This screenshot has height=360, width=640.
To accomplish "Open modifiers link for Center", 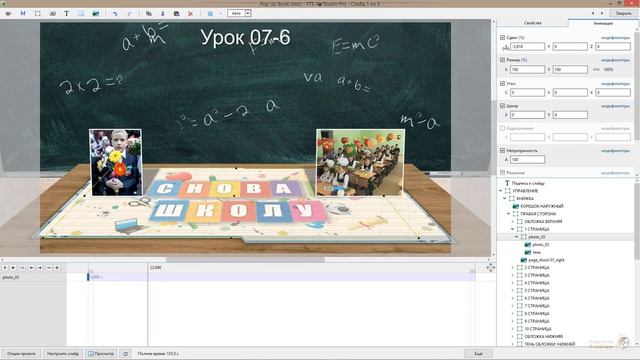I will point(615,106).
